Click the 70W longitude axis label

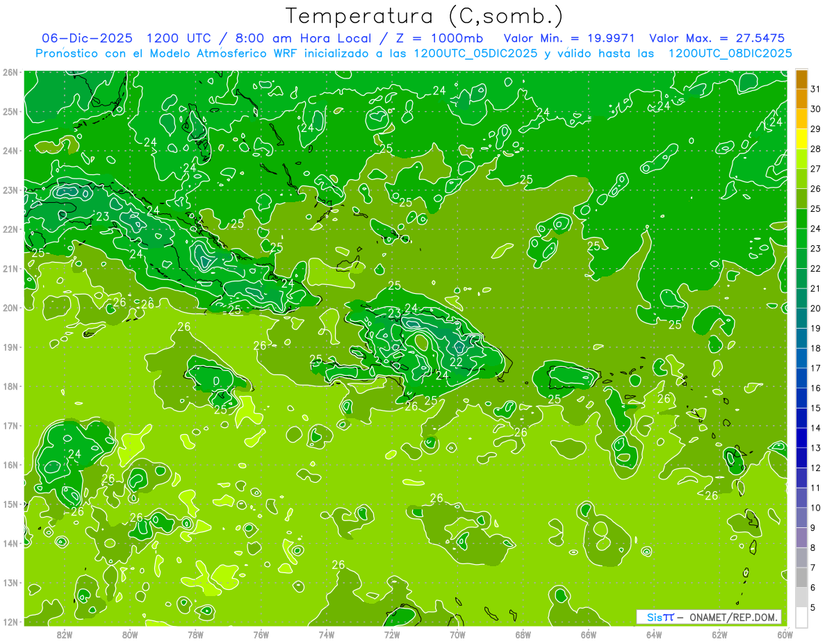(x=457, y=635)
